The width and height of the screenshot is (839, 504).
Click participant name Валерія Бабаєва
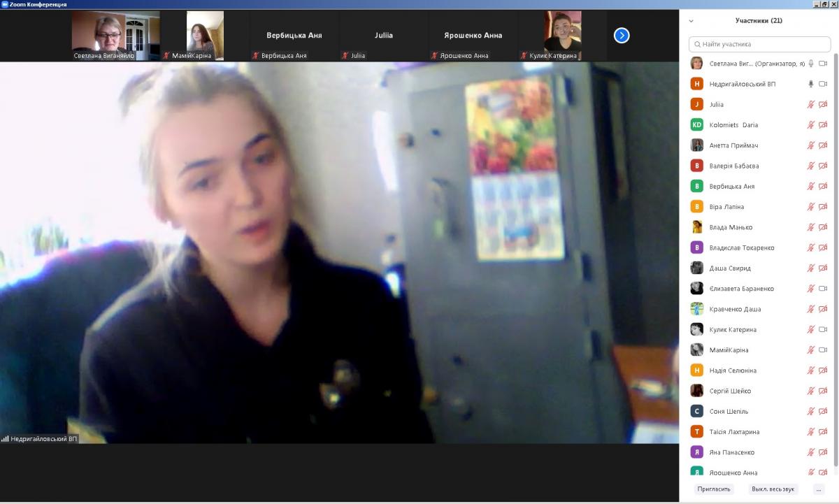click(x=734, y=166)
